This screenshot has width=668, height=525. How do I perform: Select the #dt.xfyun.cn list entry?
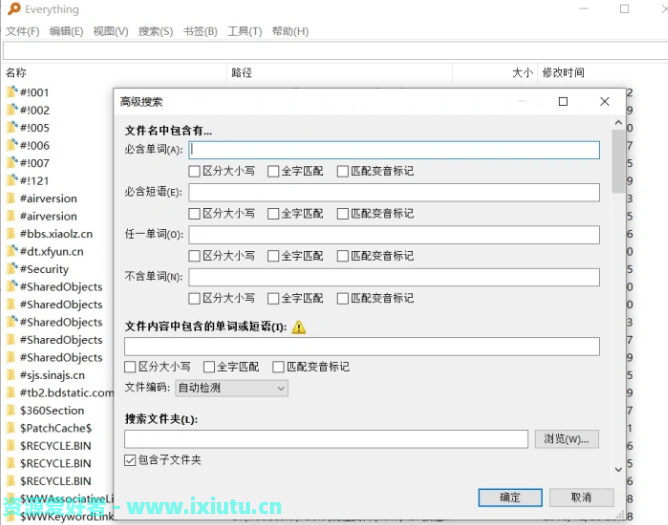(x=52, y=251)
